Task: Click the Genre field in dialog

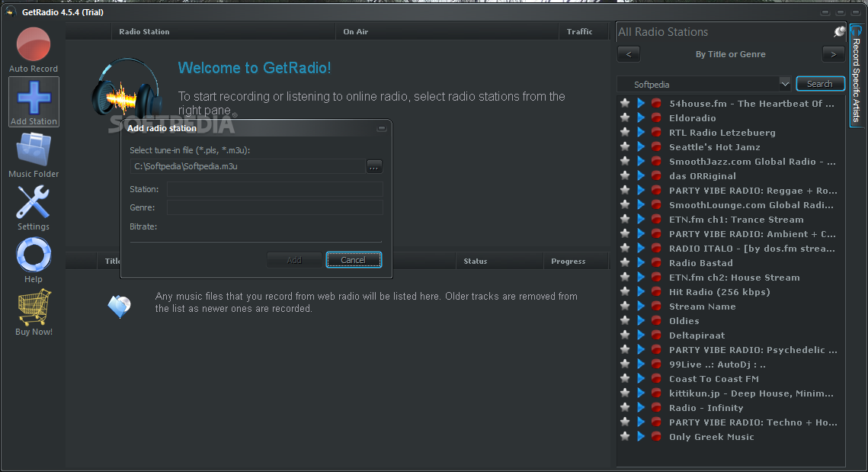Action: pos(274,207)
